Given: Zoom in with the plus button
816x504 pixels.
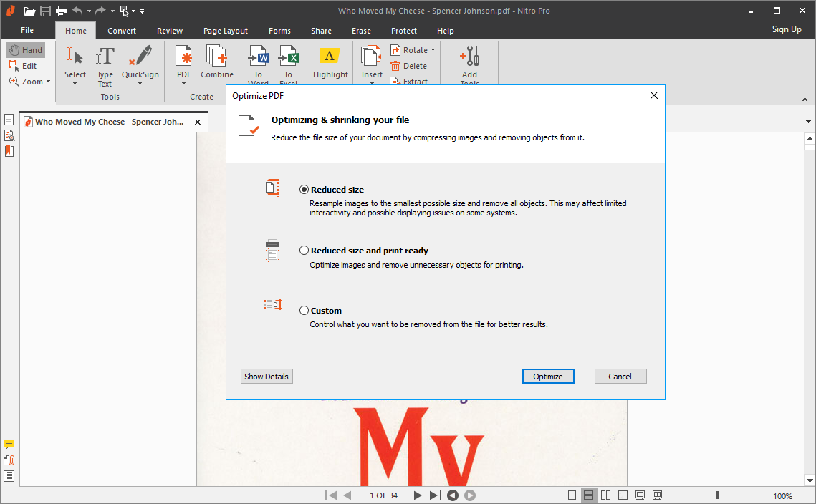Looking at the screenshot, I should 759,495.
